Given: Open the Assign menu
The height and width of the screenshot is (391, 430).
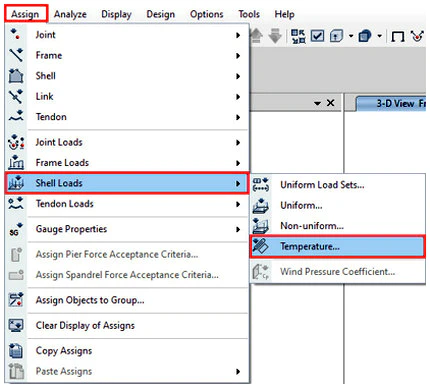Looking at the screenshot, I should [x=25, y=14].
